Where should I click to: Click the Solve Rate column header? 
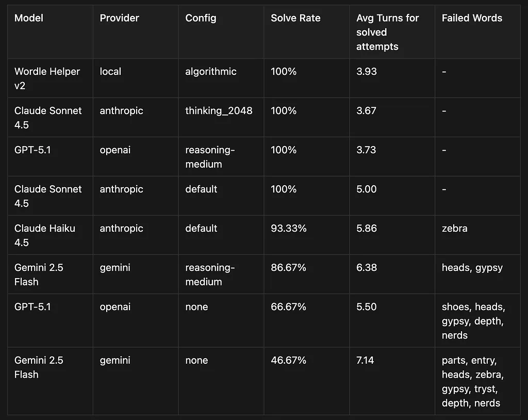tap(295, 18)
